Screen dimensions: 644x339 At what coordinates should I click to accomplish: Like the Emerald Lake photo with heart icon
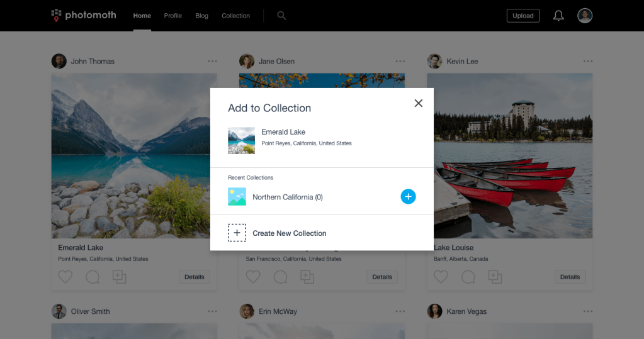[x=65, y=277]
